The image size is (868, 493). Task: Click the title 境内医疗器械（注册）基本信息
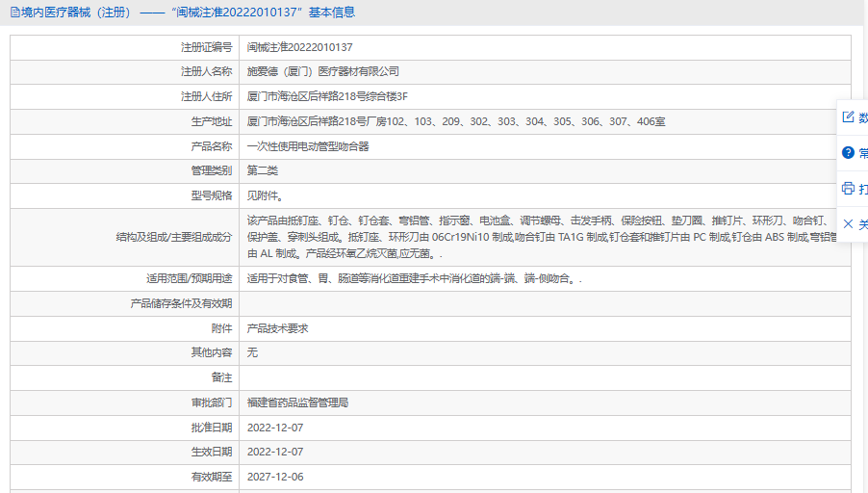coord(189,13)
